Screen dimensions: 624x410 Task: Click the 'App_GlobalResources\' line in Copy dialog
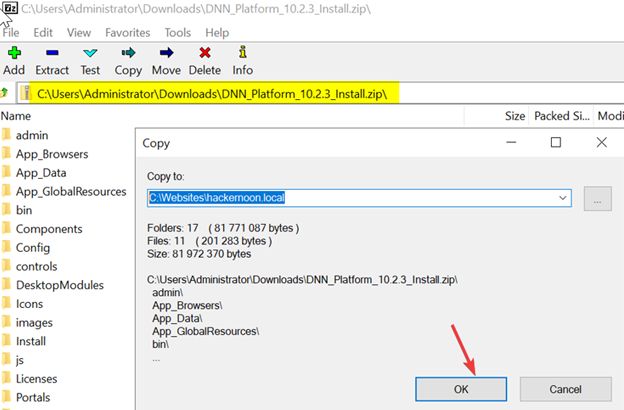coord(205,331)
